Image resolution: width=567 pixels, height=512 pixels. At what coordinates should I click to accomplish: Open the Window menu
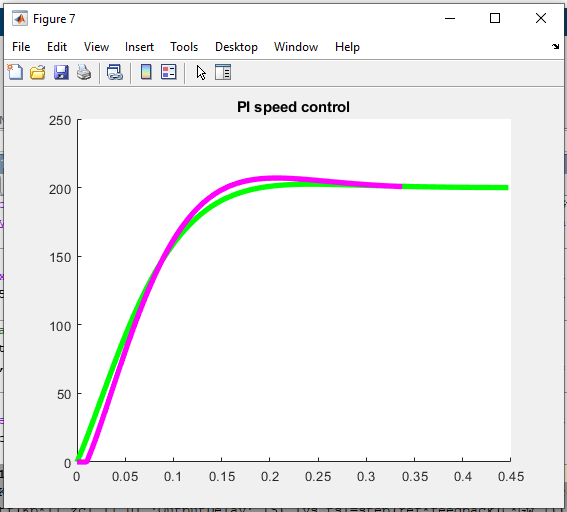296,47
